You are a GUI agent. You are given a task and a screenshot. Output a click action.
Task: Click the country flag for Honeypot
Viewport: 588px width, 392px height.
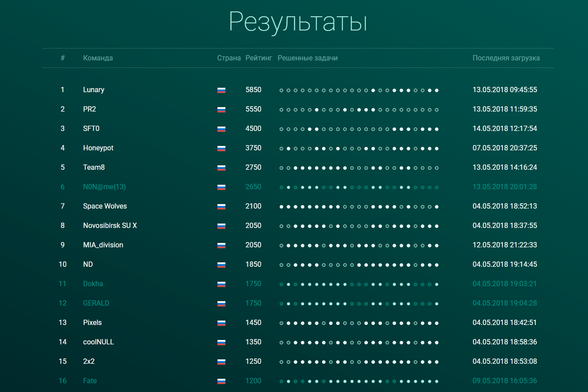(221, 149)
